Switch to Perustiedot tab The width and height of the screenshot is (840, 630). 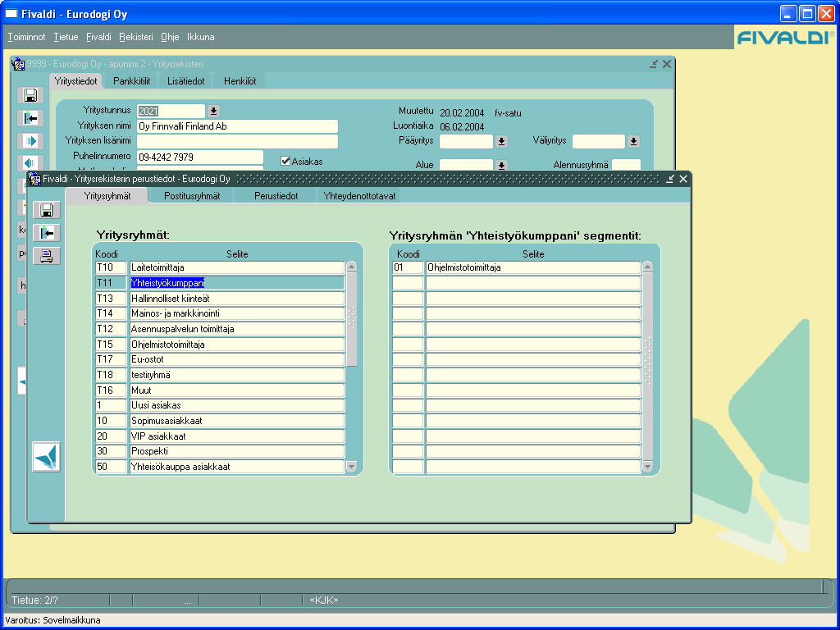click(276, 196)
